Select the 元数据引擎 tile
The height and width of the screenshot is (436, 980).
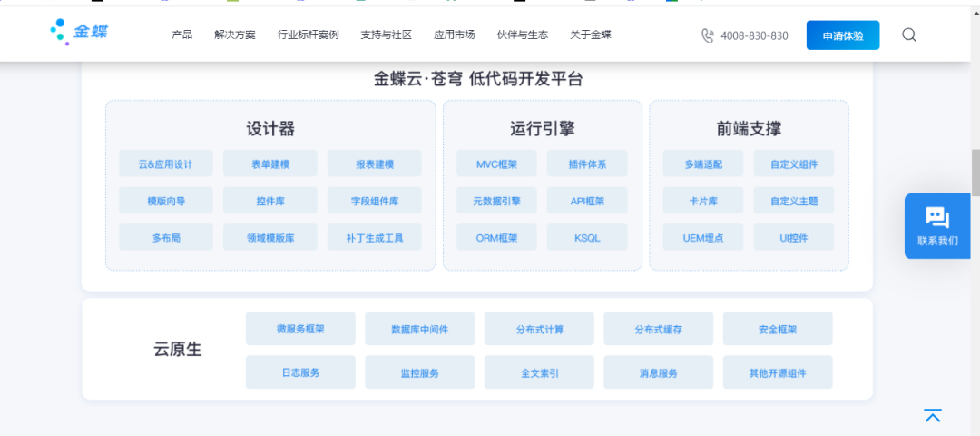(x=496, y=202)
